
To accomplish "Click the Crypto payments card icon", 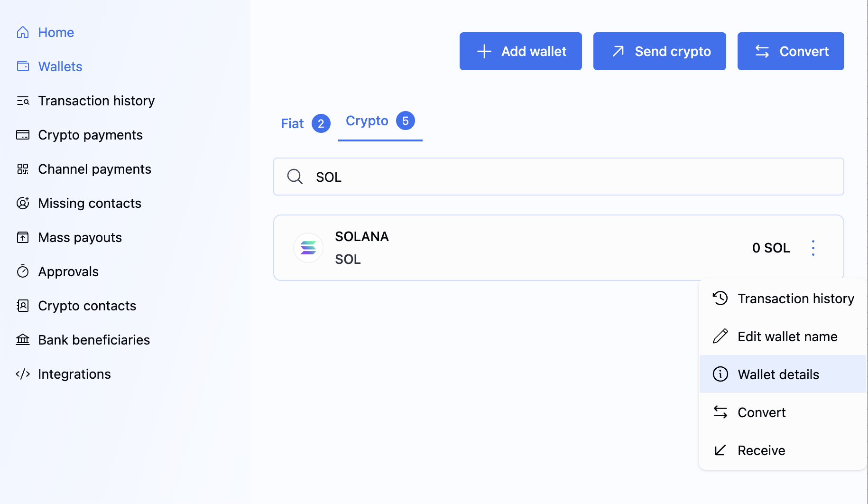I will (x=23, y=135).
